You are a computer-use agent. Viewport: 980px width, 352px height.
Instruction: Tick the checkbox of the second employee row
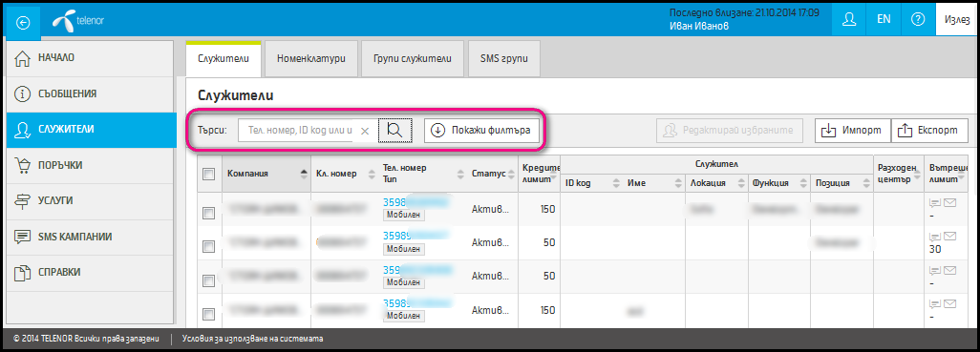(x=209, y=246)
